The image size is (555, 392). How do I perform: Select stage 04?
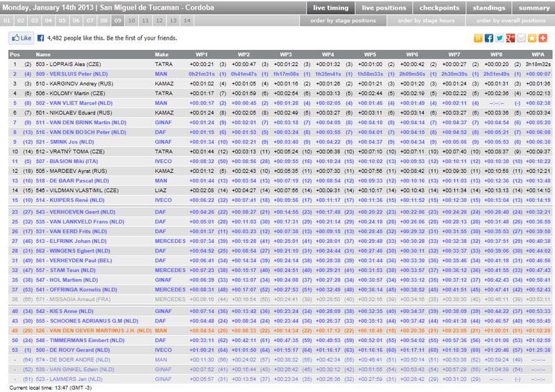(x=49, y=21)
